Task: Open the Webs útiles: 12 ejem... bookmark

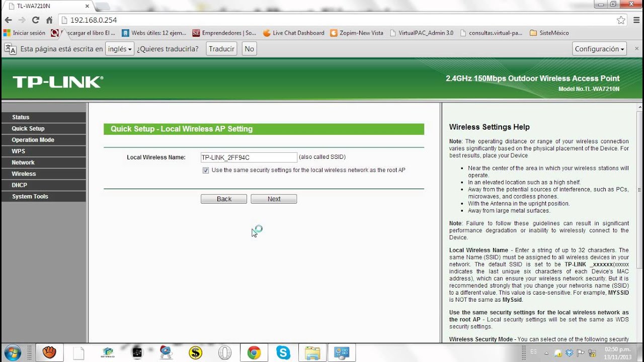Action: pyautogui.click(x=154, y=33)
